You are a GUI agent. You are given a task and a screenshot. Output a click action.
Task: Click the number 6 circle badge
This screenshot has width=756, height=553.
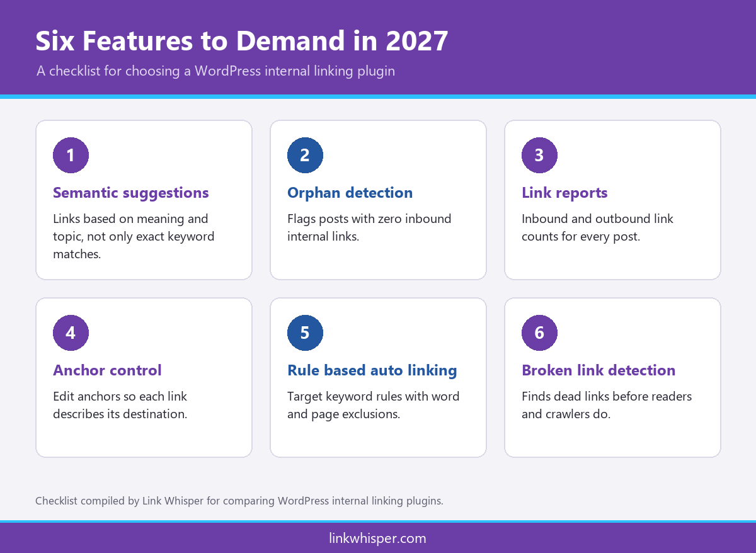(x=539, y=333)
